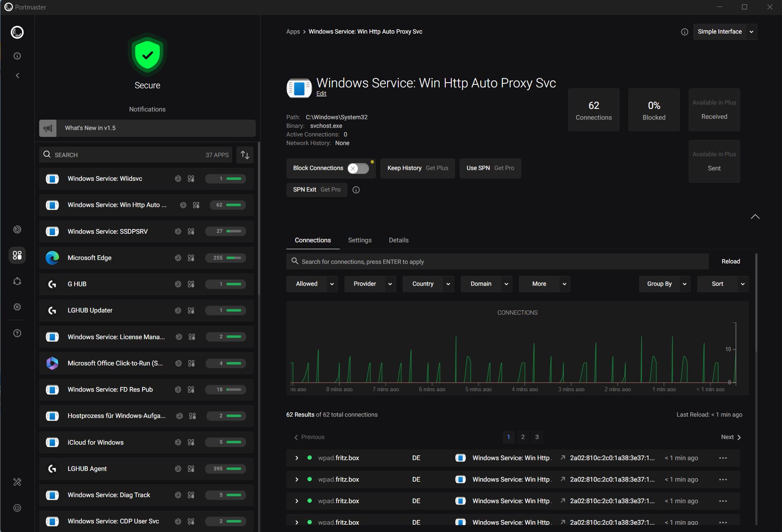
Task: Collapse the sidebar with the left chevron
Action: [17, 76]
